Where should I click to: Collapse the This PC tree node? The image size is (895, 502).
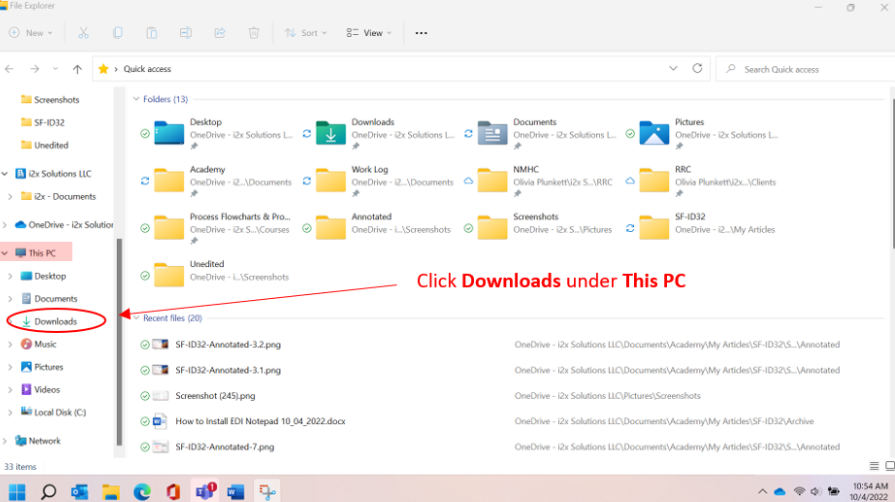tap(5, 253)
